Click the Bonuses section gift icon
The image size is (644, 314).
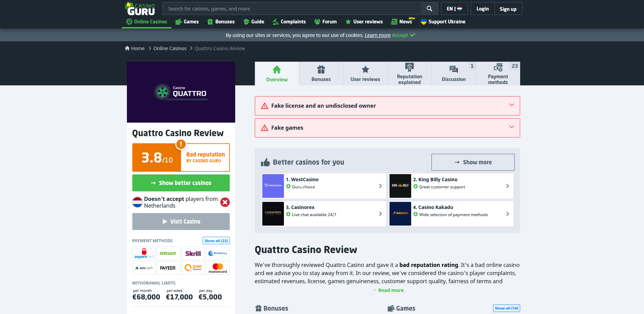(259, 308)
